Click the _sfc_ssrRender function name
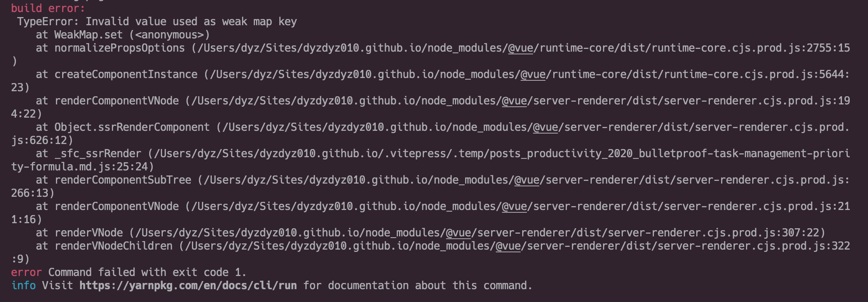The height and width of the screenshot is (302, 868). pos(98,154)
